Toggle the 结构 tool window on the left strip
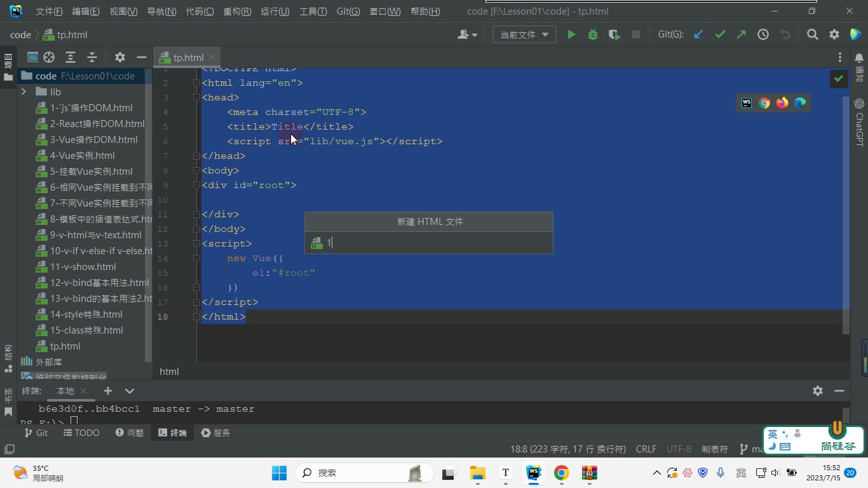 coord(8,359)
